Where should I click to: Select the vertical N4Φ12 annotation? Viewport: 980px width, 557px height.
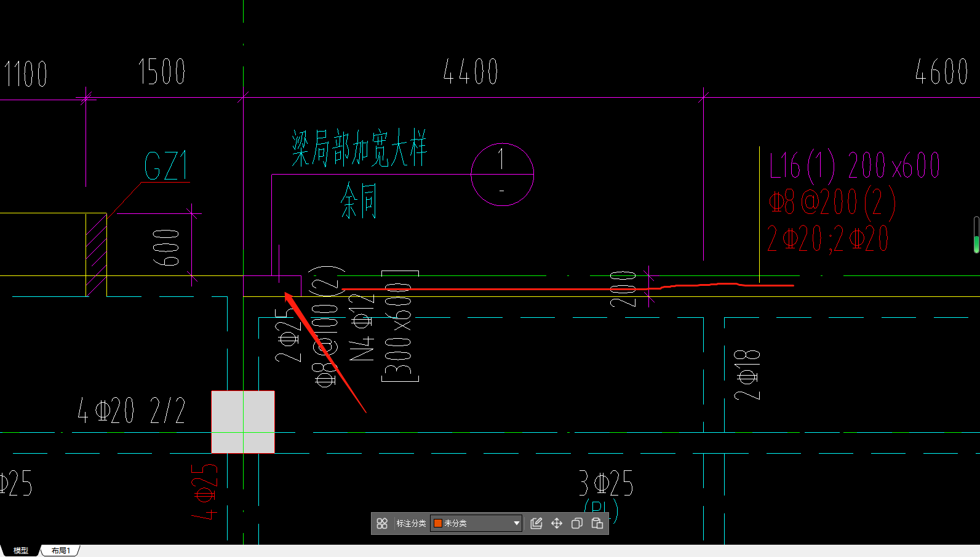362,327
